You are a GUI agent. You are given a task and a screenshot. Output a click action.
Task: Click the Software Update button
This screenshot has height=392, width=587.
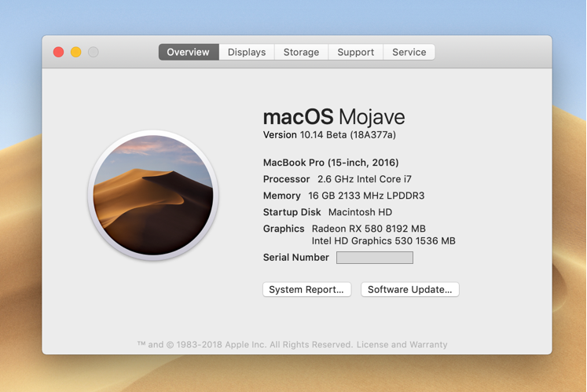coord(409,290)
